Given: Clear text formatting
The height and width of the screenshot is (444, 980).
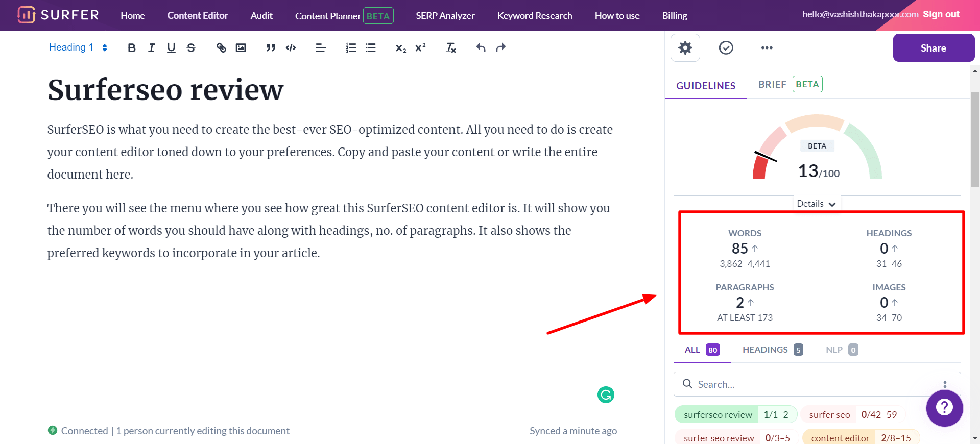Looking at the screenshot, I should pyautogui.click(x=450, y=47).
